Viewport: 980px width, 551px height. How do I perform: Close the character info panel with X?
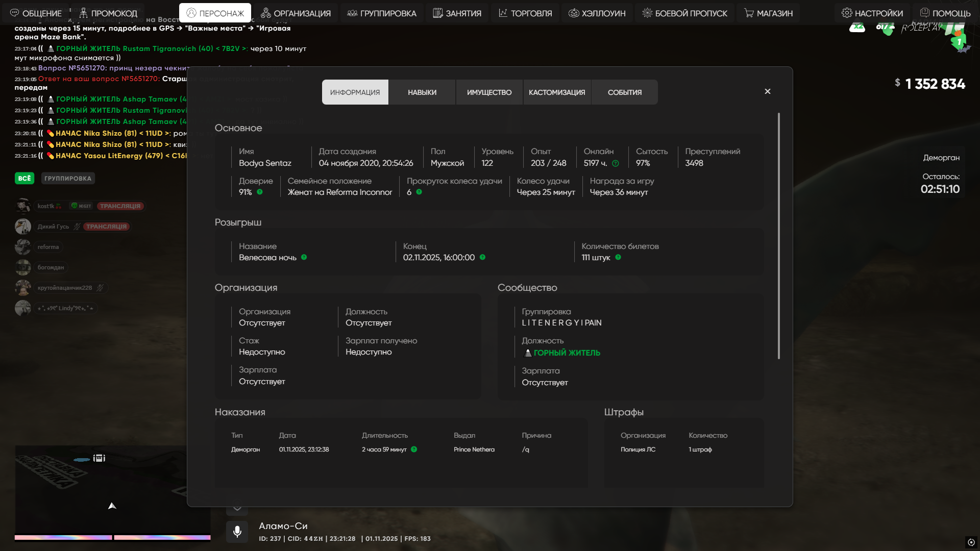(x=768, y=91)
